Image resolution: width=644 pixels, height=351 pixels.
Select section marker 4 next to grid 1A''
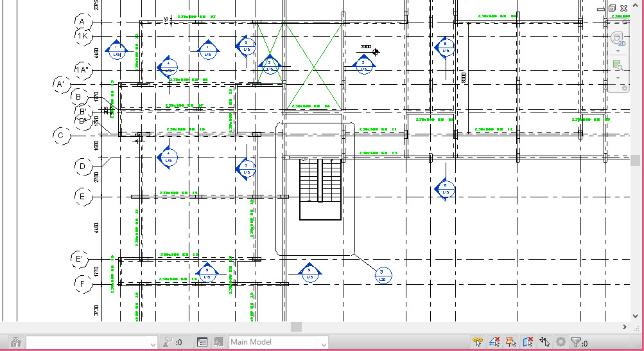pos(167,67)
